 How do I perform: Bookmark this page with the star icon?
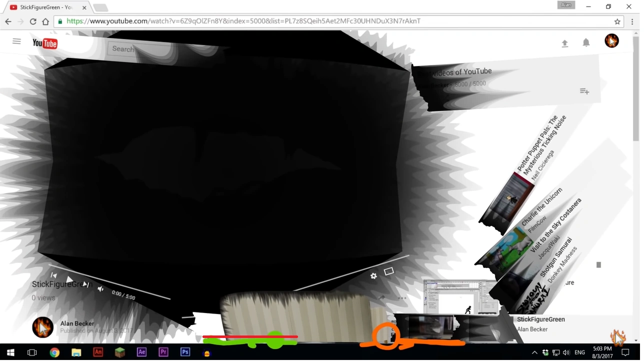click(x=617, y=21)
